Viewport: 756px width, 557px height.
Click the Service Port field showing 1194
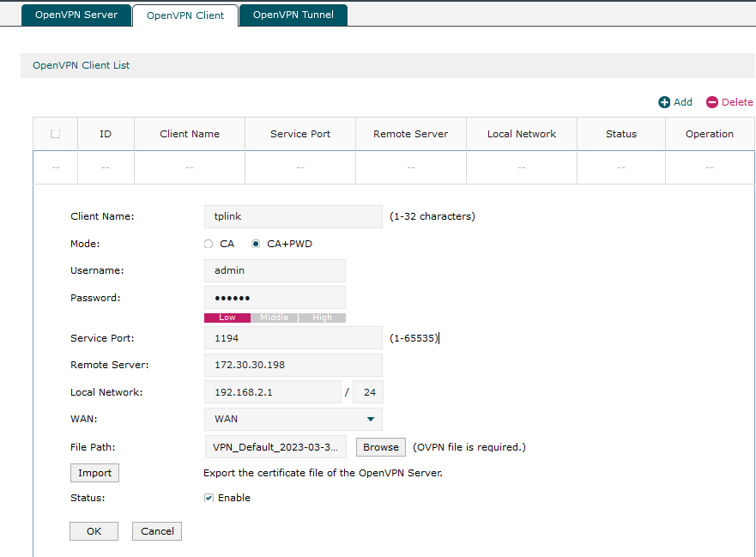point(293,337)
